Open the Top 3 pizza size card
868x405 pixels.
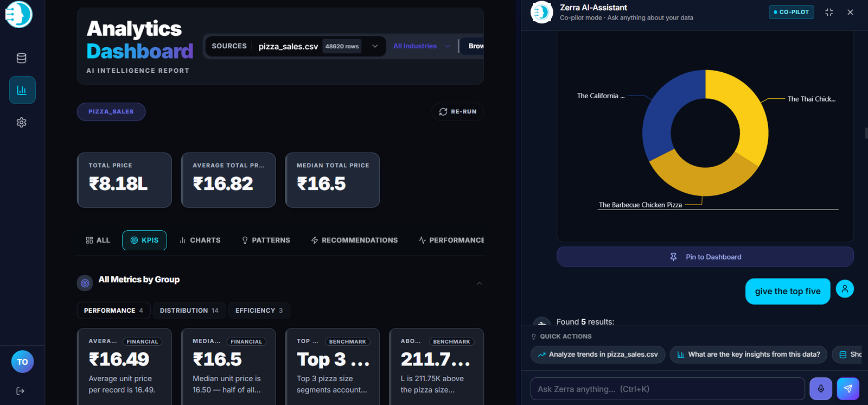coord(333,366)
